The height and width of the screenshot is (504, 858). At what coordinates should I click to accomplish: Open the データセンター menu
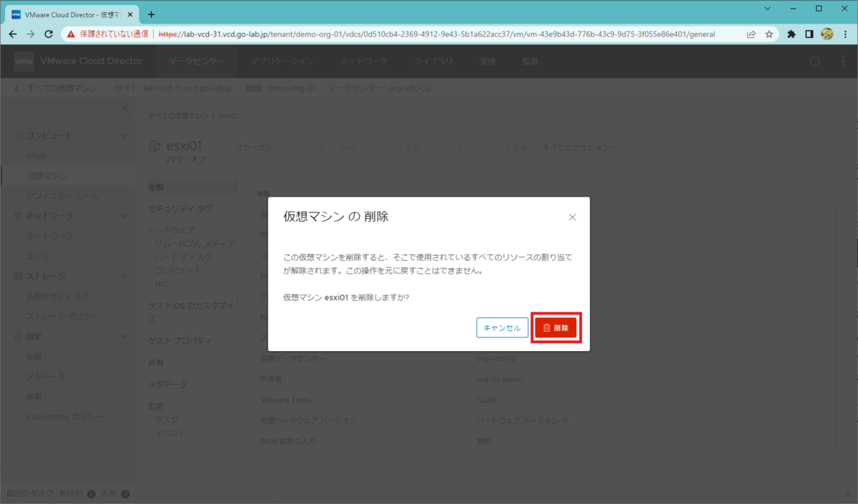coord(197,61)
